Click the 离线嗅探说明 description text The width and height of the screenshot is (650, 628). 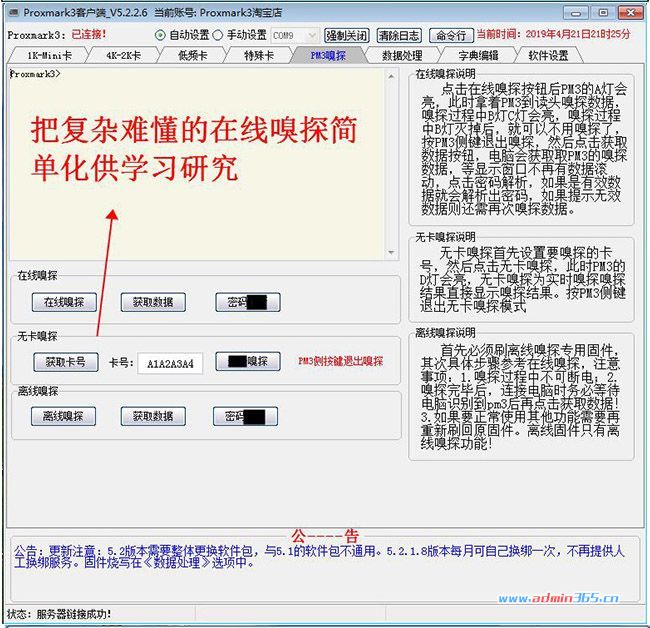click(520, 397)
